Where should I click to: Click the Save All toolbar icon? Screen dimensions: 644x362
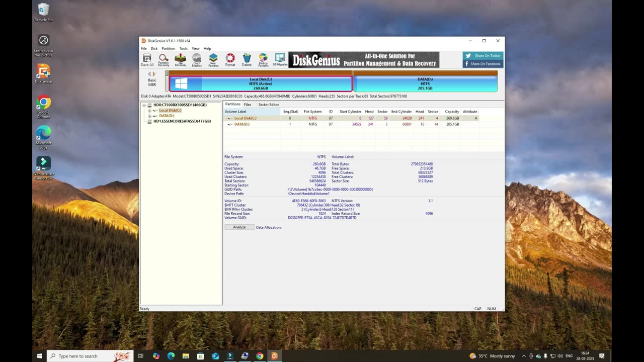click(x=147, y=60)
